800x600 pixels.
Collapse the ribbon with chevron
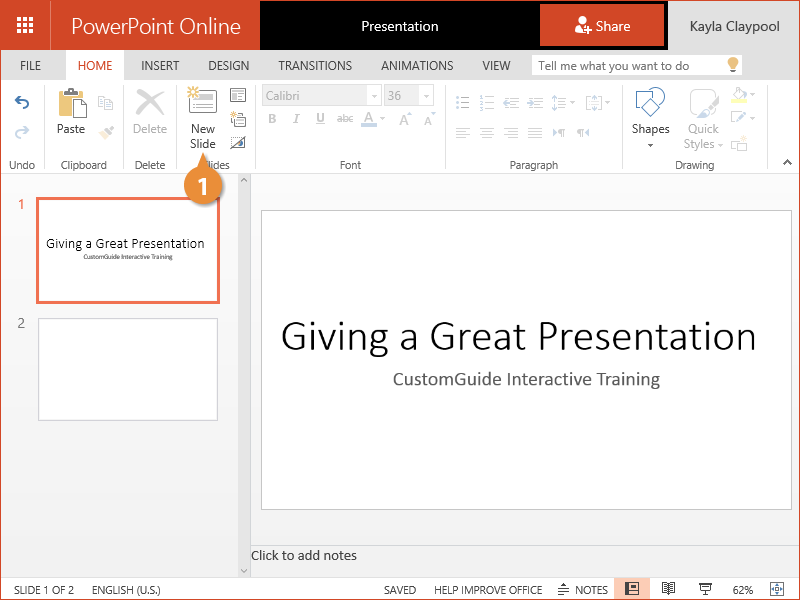tap(786, 163)
